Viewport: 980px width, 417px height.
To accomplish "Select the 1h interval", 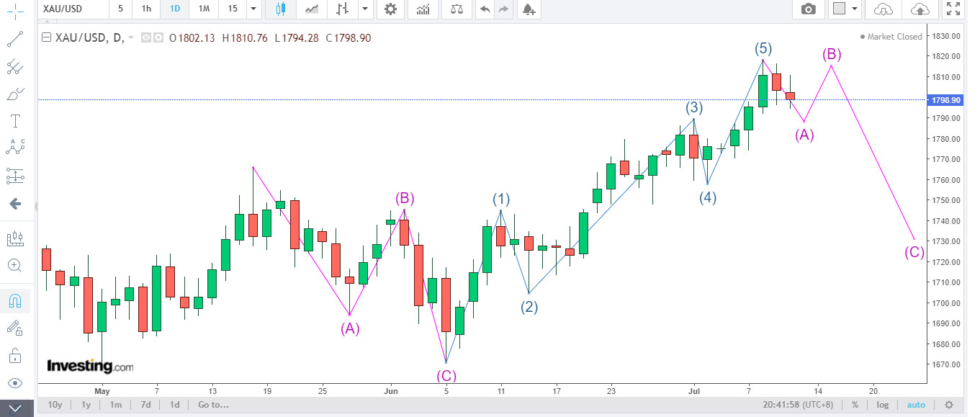I will [147, 9].
